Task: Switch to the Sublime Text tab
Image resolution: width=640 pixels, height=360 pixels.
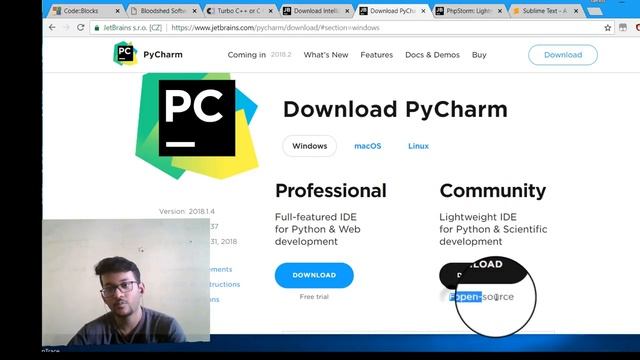Action: tap(544, 11)
